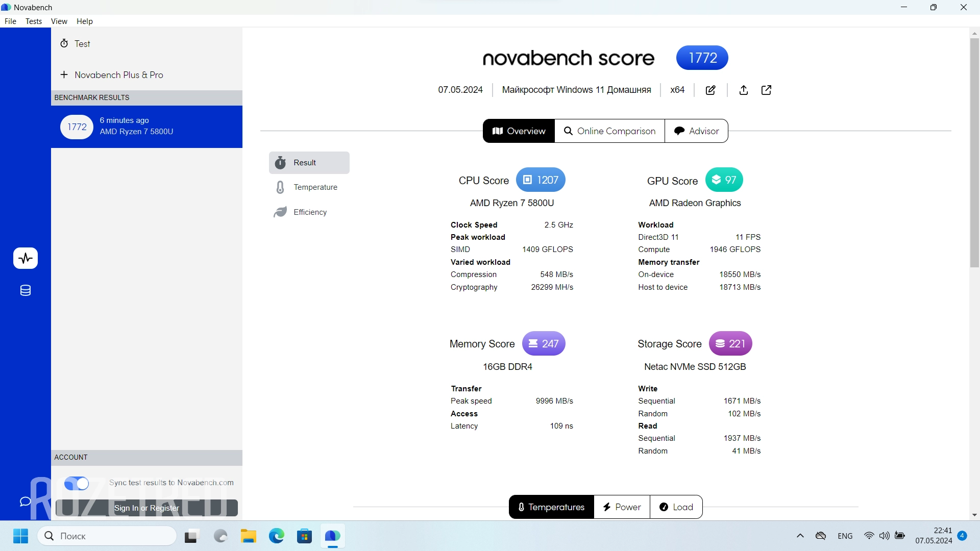The image size is (980, 551).
Task: Click the edit result name pencil icon
Action: point(710,90)
